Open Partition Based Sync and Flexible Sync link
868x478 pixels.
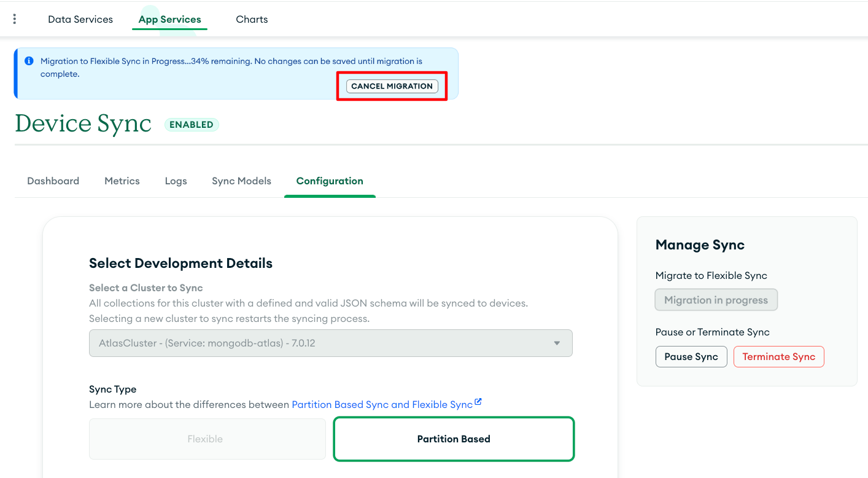382,405
